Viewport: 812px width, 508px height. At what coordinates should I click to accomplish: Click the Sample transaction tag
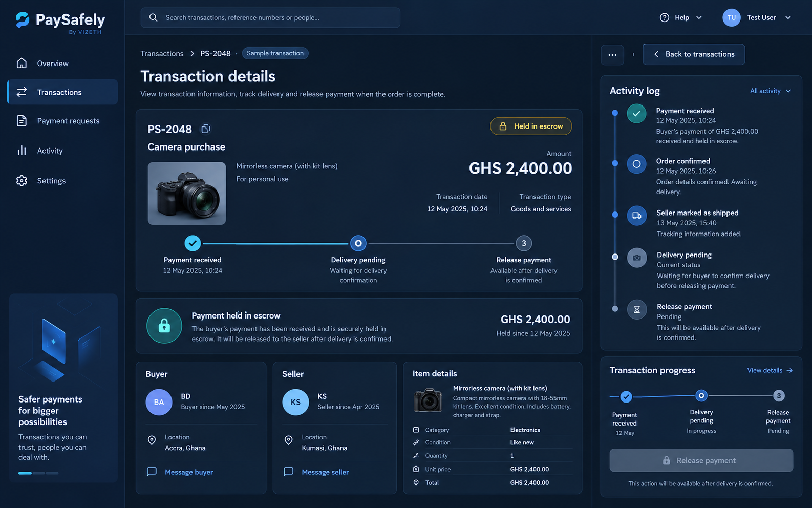275,53
